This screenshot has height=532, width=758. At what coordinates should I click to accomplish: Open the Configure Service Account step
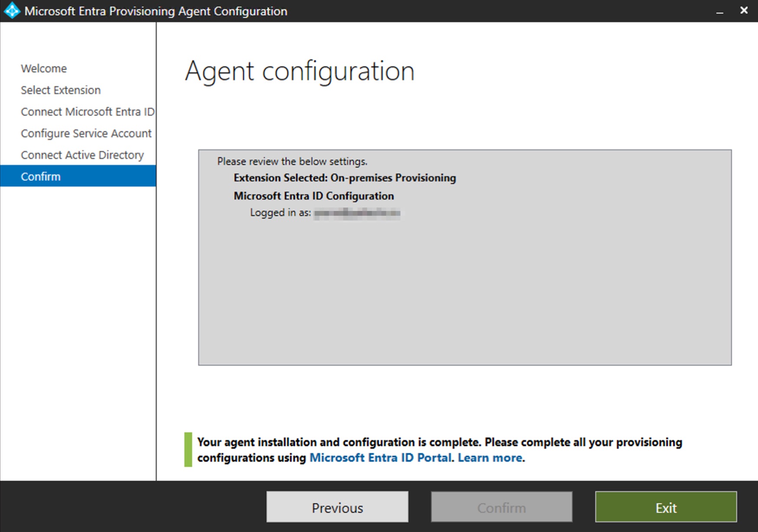coord(86,133)
